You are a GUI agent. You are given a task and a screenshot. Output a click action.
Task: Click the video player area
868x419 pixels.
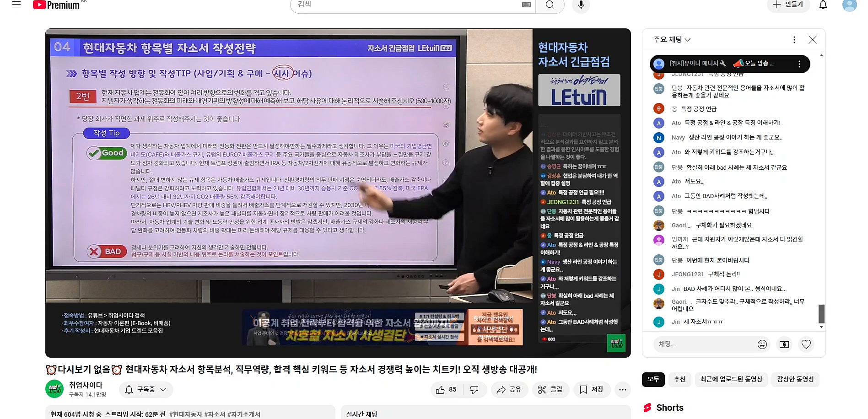(338, 193)
